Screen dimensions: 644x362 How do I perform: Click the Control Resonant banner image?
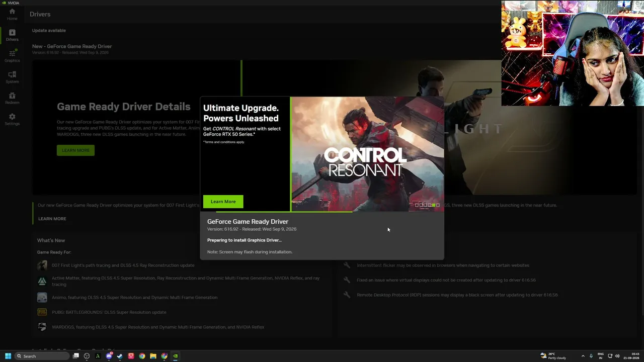tap(367, 153)
